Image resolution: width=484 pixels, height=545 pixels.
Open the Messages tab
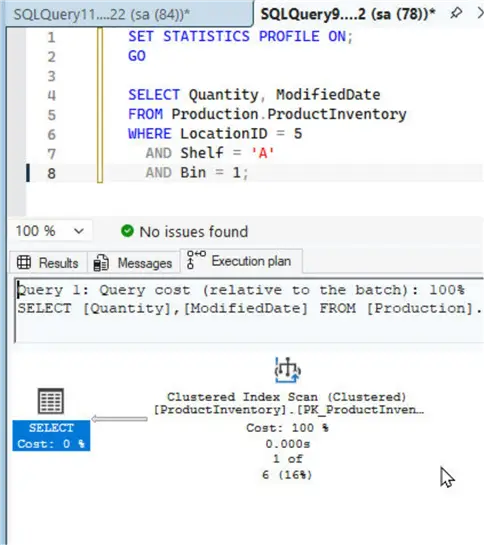point(133,263)
